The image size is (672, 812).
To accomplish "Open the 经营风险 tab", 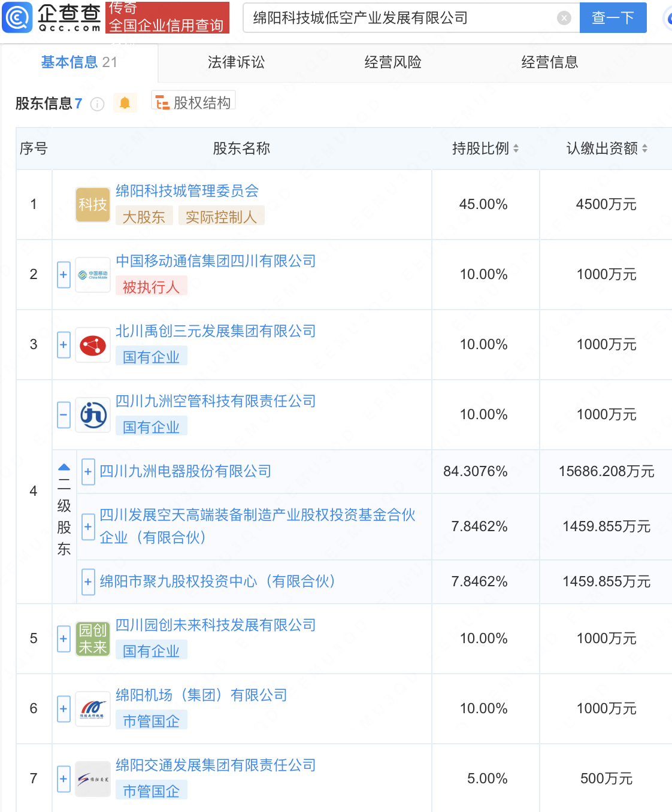I will pos(393,62).
